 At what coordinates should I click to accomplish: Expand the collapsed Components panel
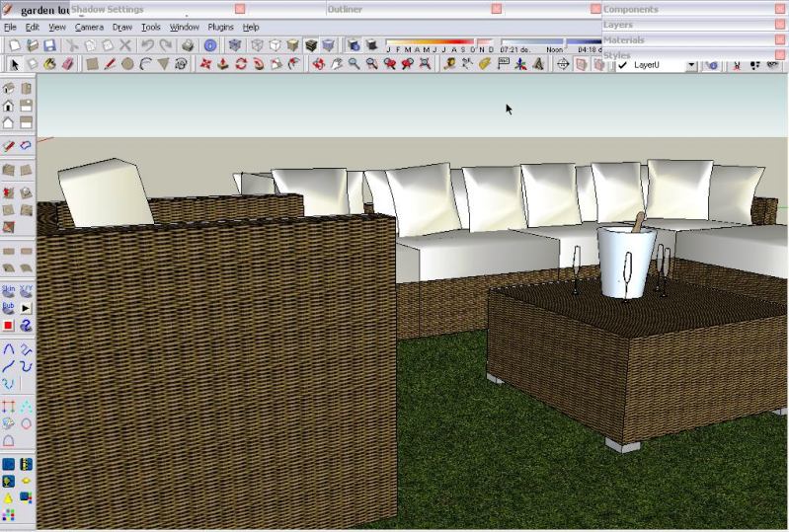[632, 9]
